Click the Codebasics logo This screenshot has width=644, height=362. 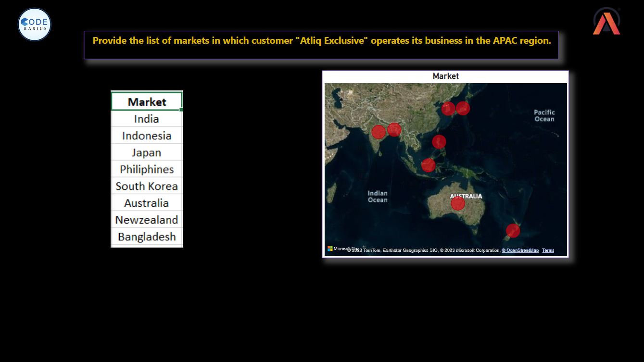pyautogui.click(x=35, y=25)
